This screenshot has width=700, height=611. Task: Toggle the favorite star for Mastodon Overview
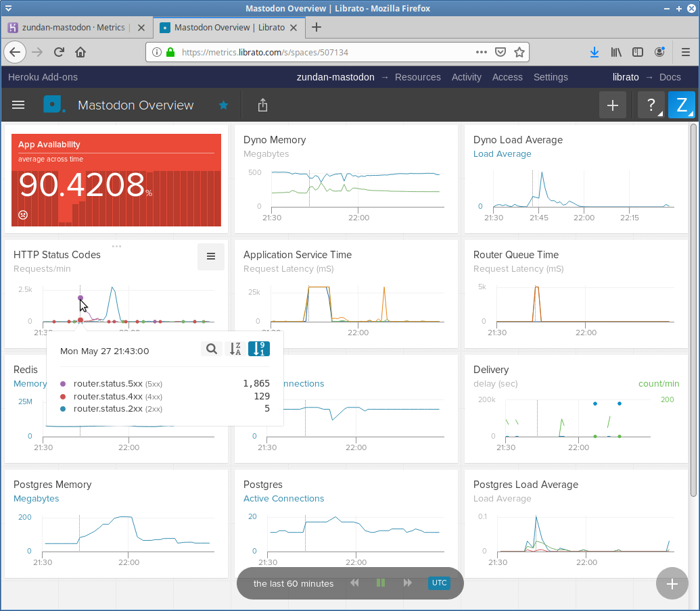[x=223, y=105]
